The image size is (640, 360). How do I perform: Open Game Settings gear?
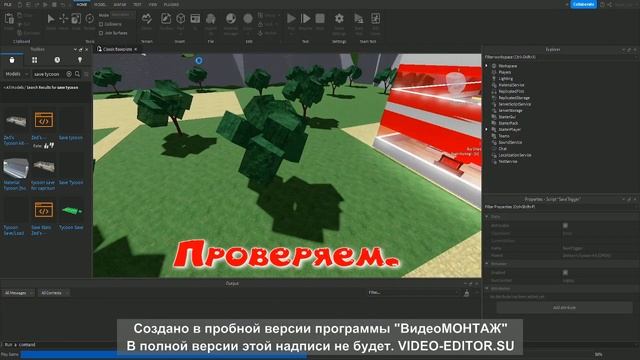tap(339, 19)
